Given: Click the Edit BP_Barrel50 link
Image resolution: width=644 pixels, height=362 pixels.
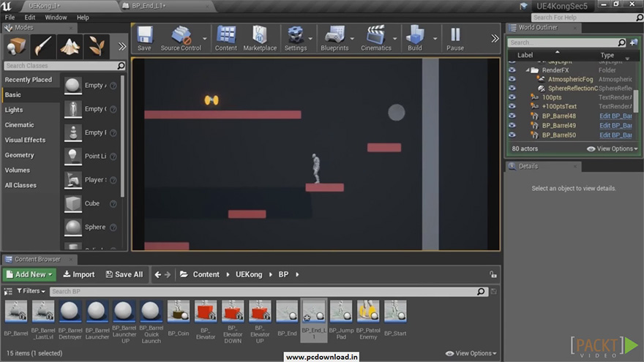Looking at the screenshot, I should click(x=615, y=135).
